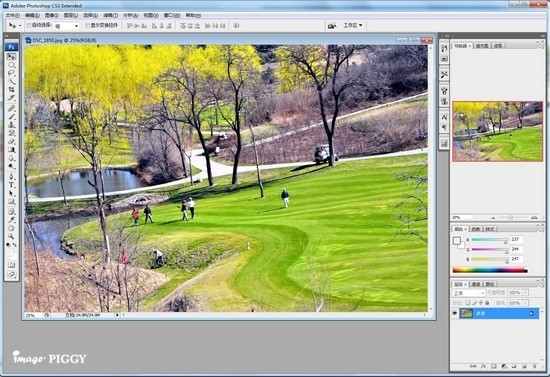Click the R value field 237
This screenshot has width=550, height=377.
[517, 240]
